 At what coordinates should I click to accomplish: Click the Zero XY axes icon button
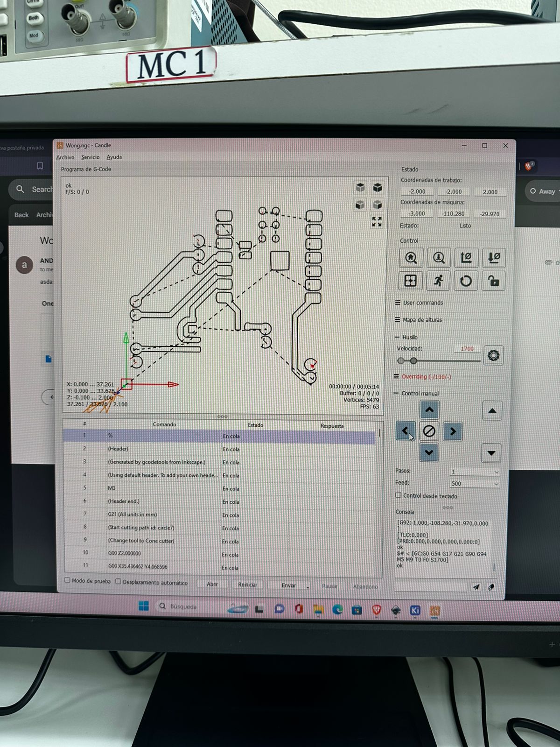tap(466, 258)
